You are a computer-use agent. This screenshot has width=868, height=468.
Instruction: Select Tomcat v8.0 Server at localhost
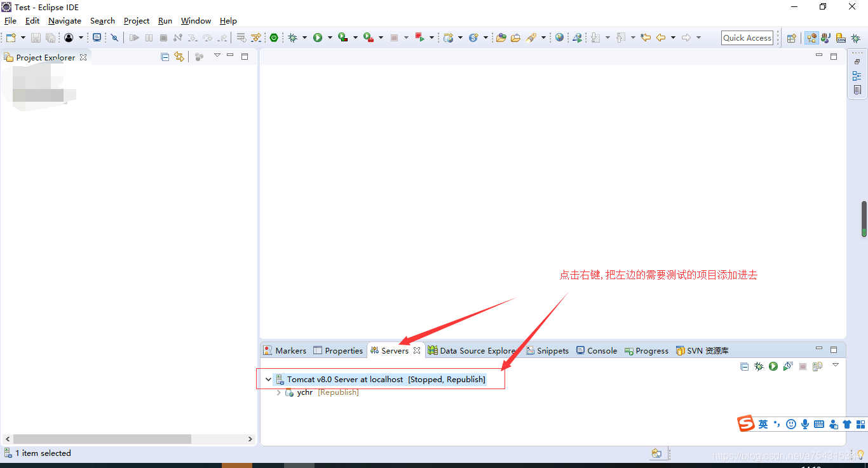[380, 380]
